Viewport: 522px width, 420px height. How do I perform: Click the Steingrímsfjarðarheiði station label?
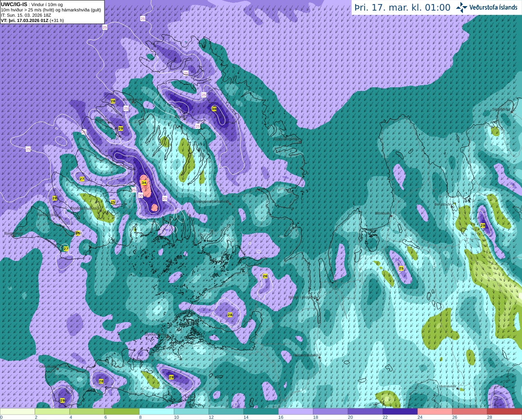click(x=211, y=201)
